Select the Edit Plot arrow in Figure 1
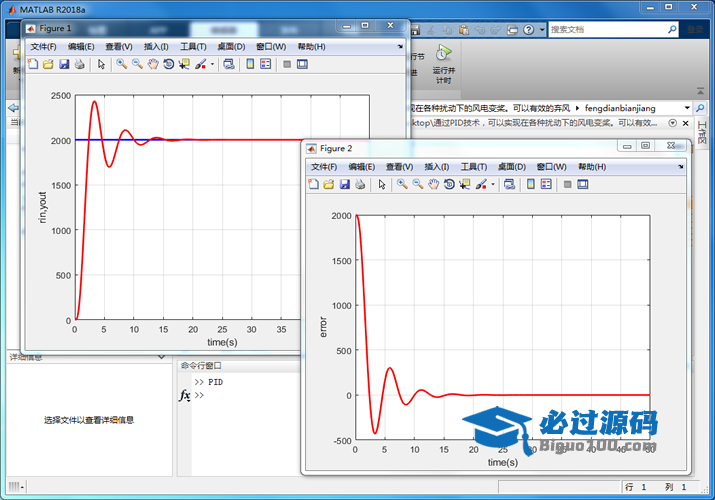 [101, 64]
